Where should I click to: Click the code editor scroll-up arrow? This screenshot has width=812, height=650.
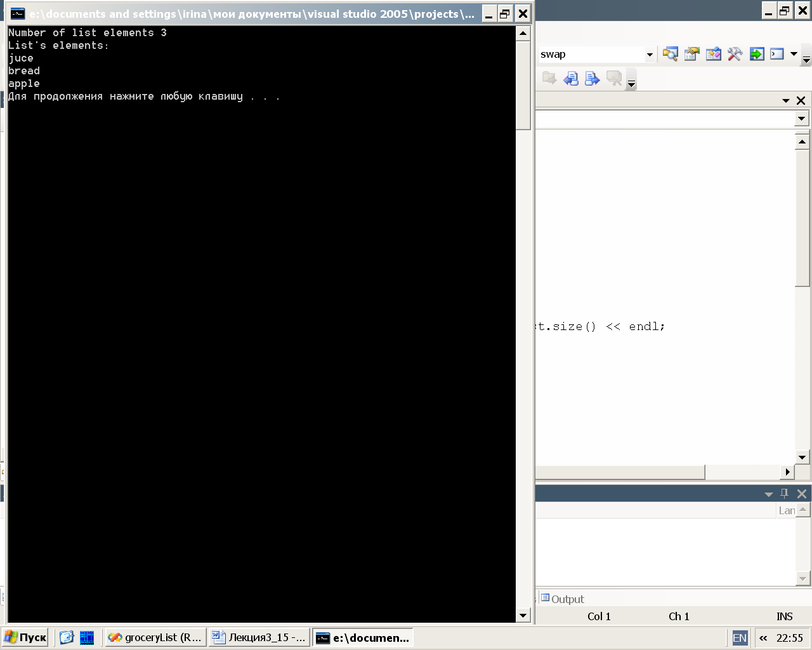(802, 142)
